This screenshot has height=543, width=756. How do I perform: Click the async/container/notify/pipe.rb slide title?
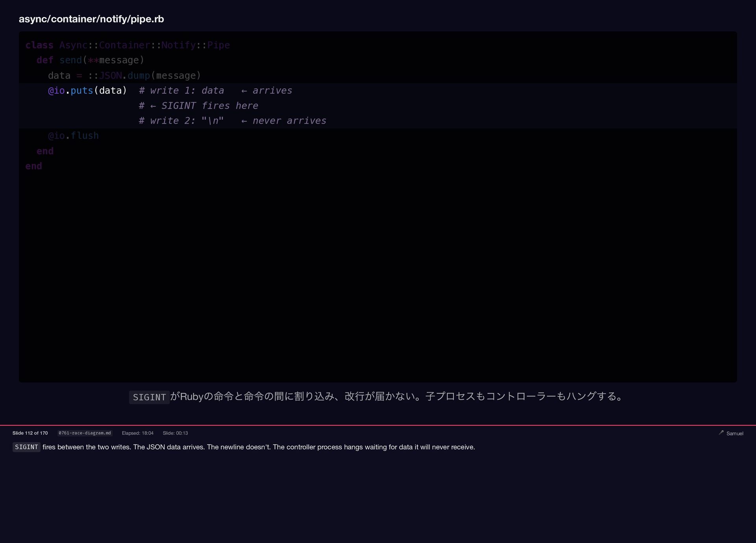click(x=91, y=19)
